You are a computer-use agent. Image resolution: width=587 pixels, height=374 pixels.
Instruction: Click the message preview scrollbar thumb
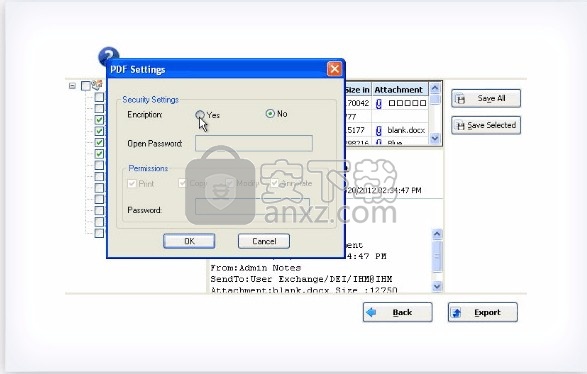pos(437,257)
